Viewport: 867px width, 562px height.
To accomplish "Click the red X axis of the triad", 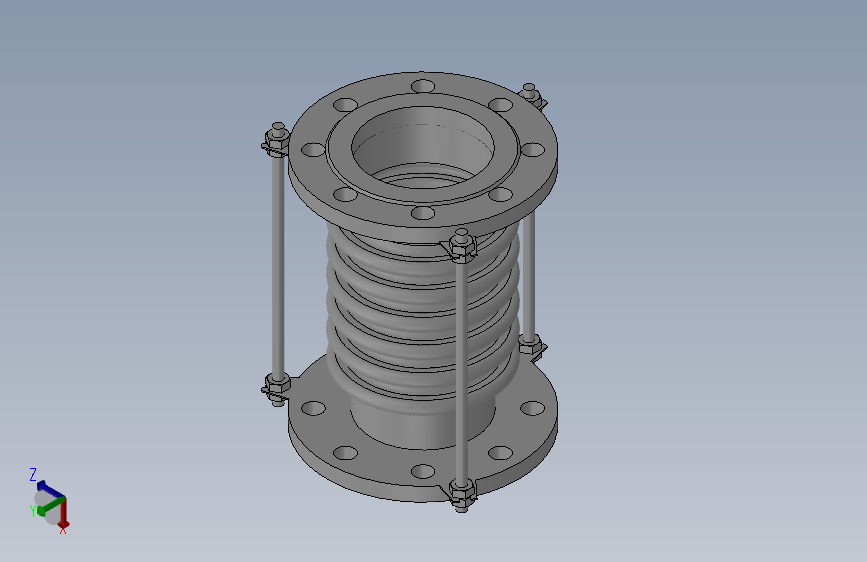I will pos(64,513).
